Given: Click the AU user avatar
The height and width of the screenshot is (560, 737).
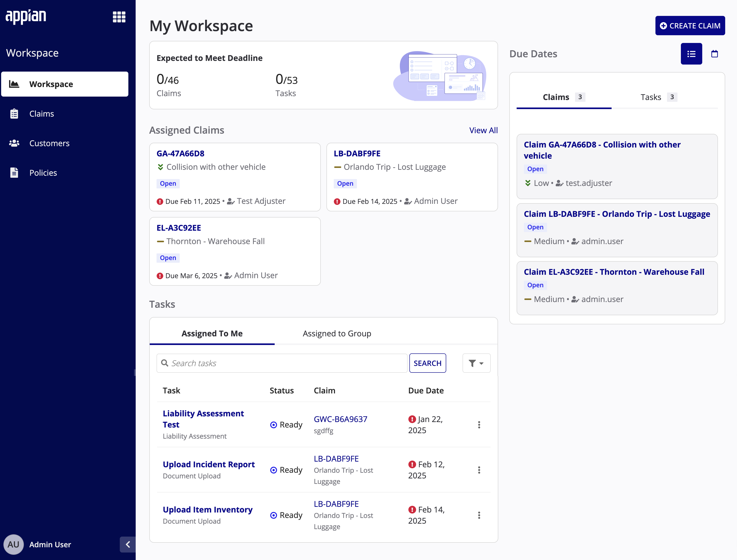Looking at the screenshot, I should [13, 544].
